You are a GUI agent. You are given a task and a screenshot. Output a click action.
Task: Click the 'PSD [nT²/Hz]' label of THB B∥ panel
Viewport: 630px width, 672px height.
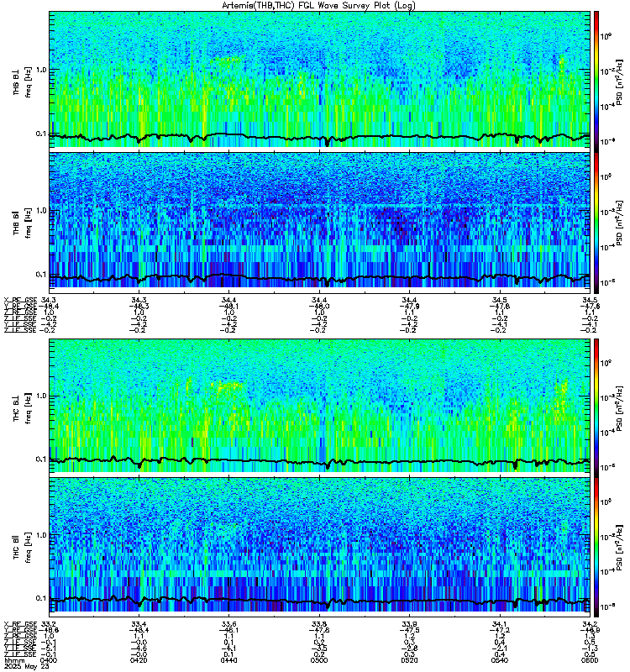(619, 223)
